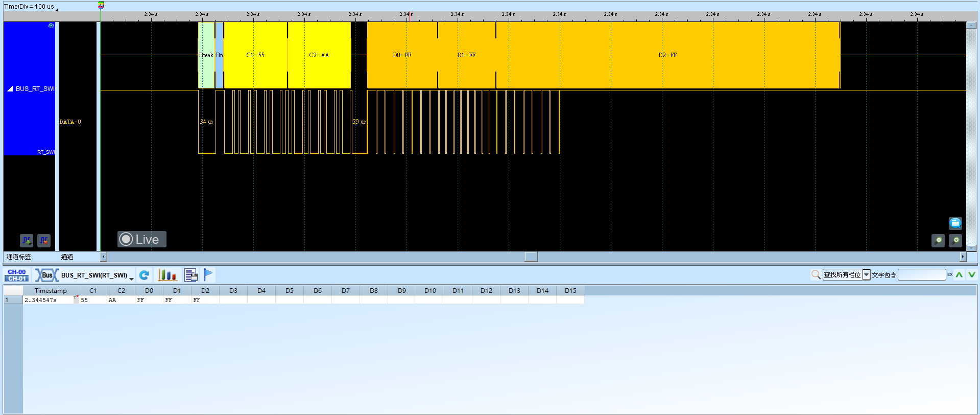Zoom in the waveform with plus magnifier
The image size is (980, 415).
(x=955, y=240)
